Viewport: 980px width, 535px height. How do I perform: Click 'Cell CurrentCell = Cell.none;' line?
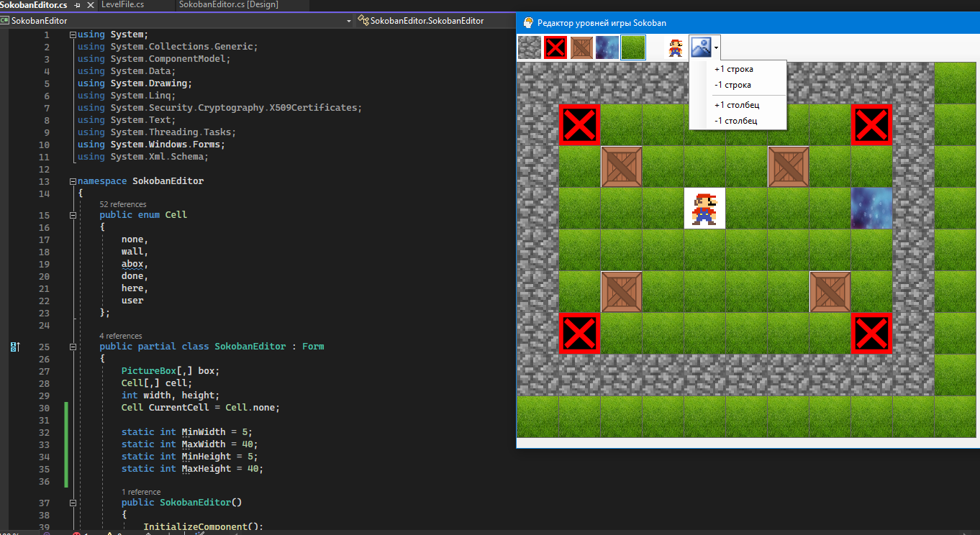201,408
